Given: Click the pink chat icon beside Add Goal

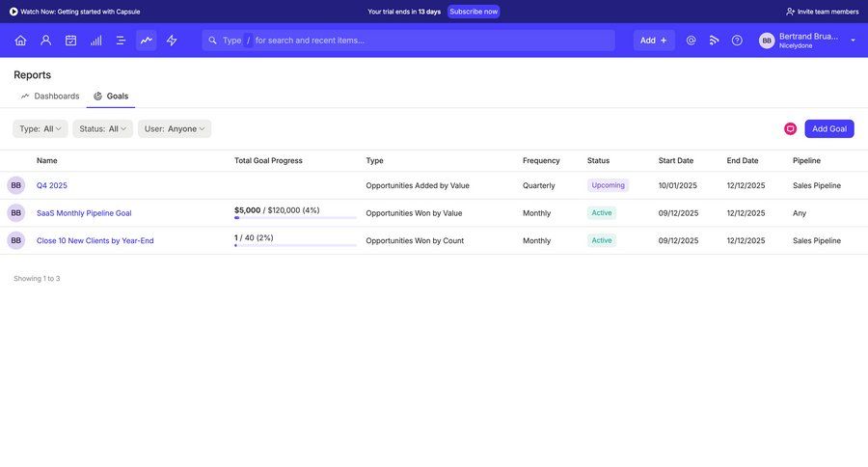Looking at the screenshot, I should [x=790, y=128].
